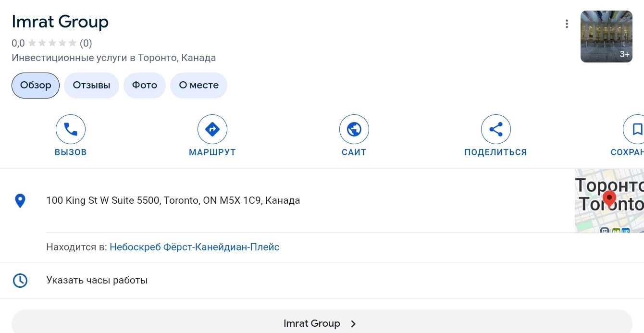
Task: Tap the clock icon for working hours
Action: point(20,281)
